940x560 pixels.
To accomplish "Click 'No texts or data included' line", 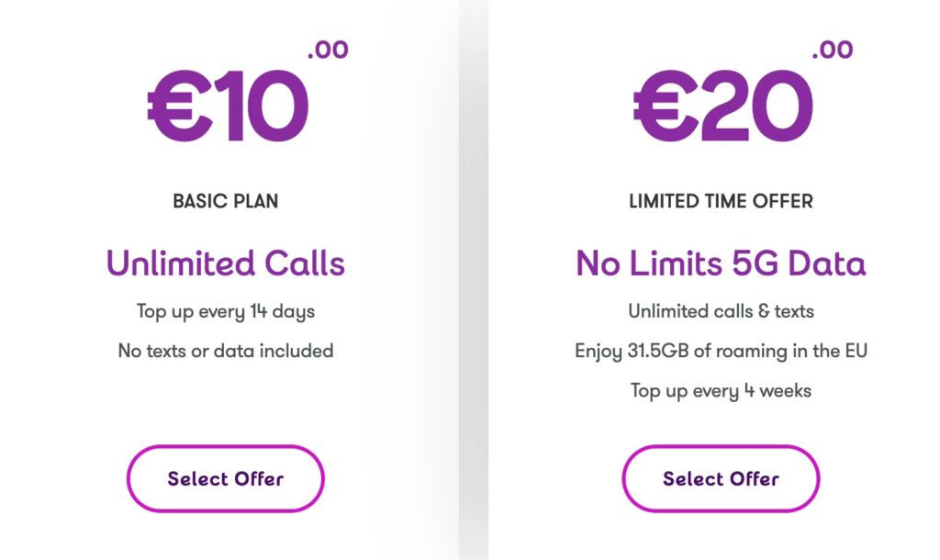I will pos(225,351).
